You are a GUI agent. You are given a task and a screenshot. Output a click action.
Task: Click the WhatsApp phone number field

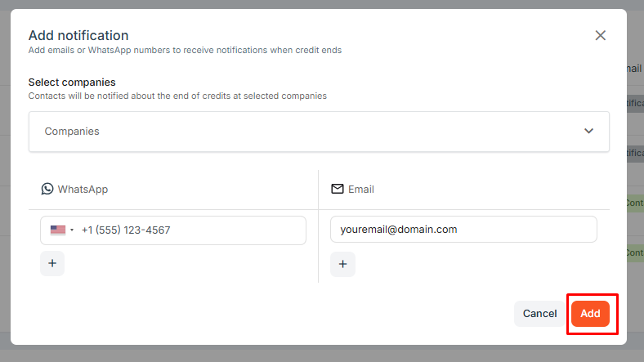point(173,230)
